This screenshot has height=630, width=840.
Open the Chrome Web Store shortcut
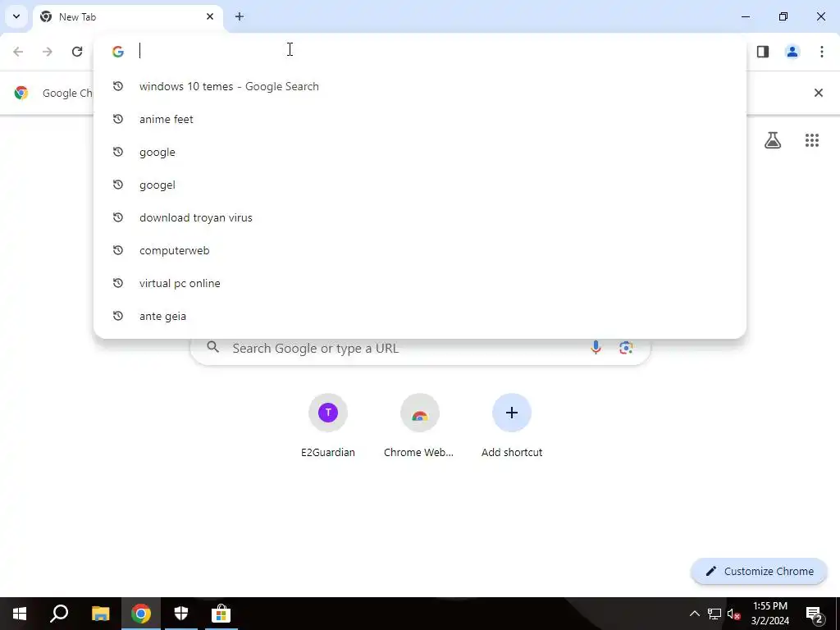[419, 426]
